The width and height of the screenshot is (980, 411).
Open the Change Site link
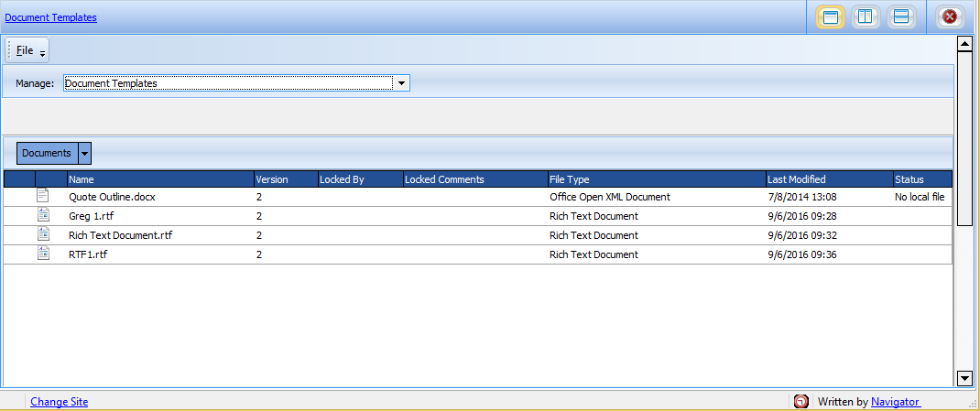click(60, 401)
